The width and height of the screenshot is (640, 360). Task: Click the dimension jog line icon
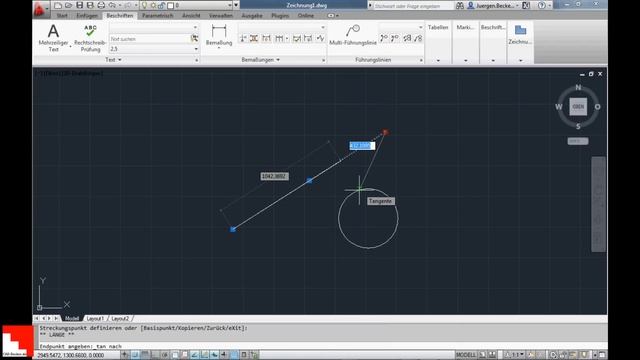(x=320, y=38)
